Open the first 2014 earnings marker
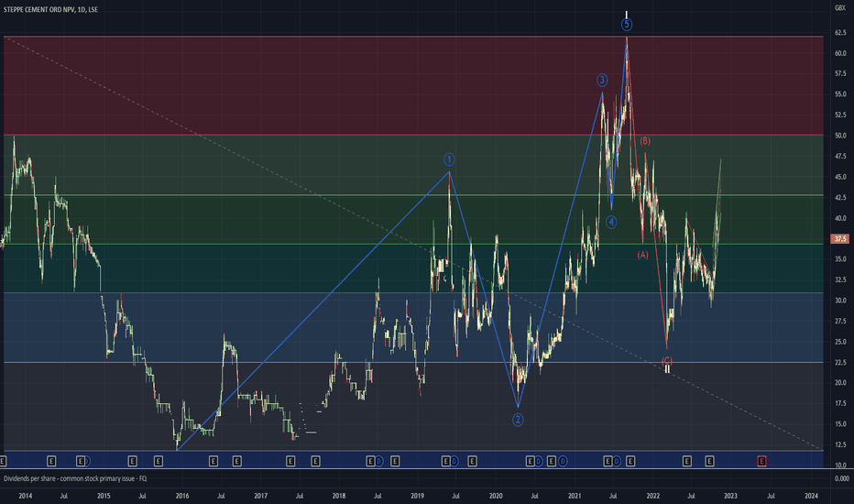This screenshot has width=854, height=504. pos(51,462)
